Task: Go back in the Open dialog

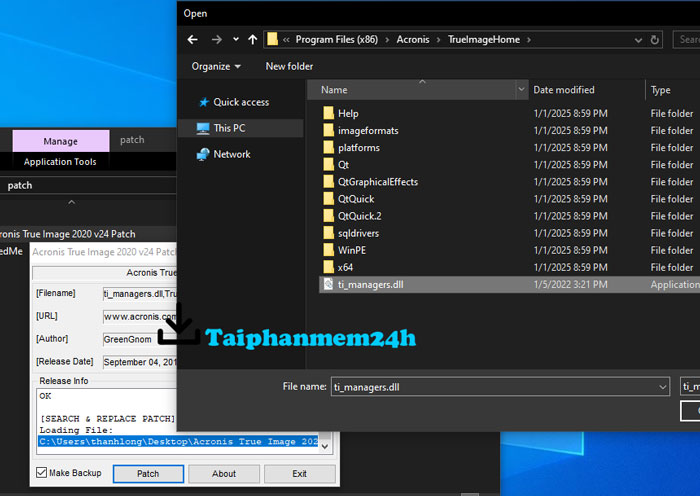Action: coord(192,40)
